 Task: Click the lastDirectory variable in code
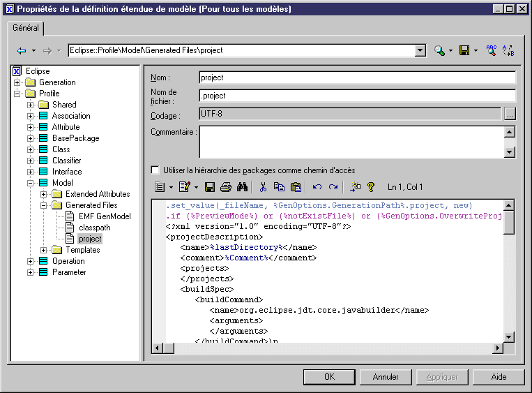tap(247, 247)
